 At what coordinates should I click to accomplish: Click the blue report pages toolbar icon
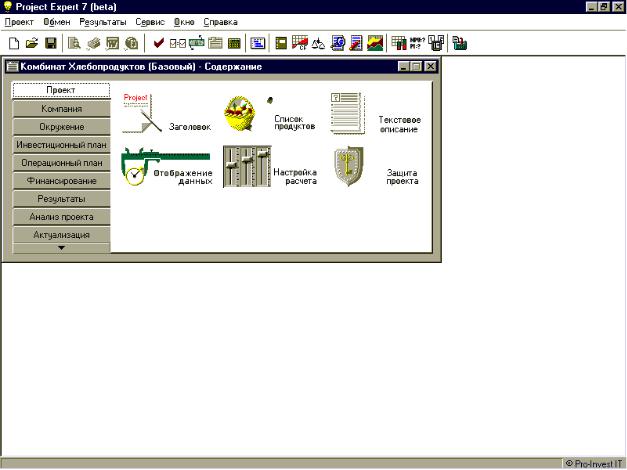[337, 43]
